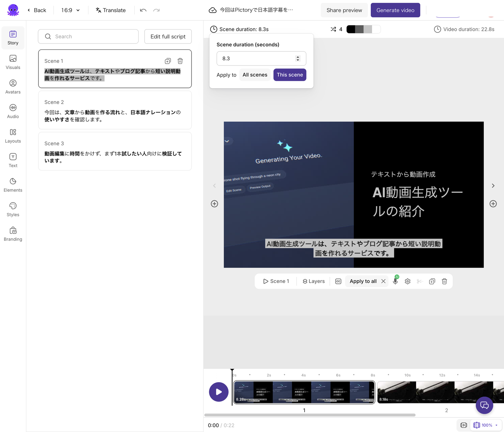Click the 4s mark on the timeline ruler
This screenshot has width=504, height=432.
[x=303, y=375]
